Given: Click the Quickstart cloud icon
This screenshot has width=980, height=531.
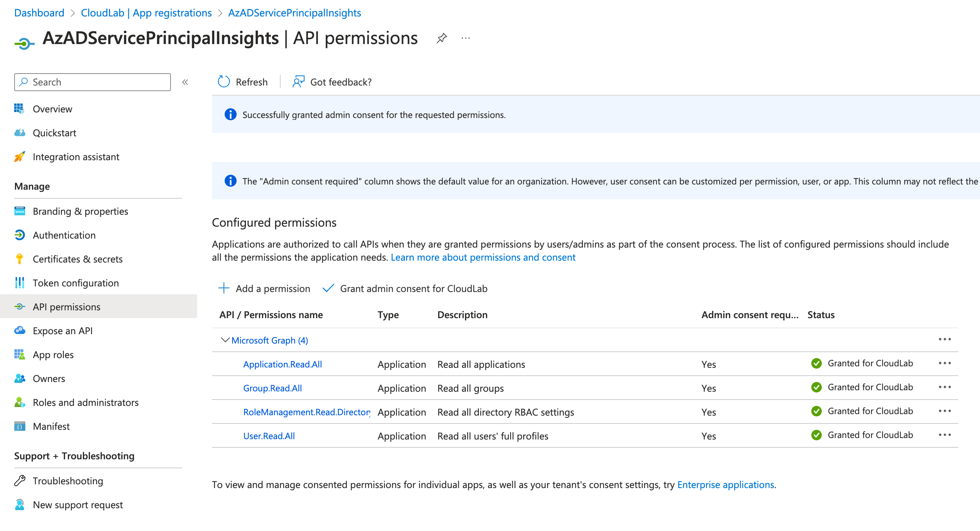Looking at the screenshot, I should click(x=19, y=133).
